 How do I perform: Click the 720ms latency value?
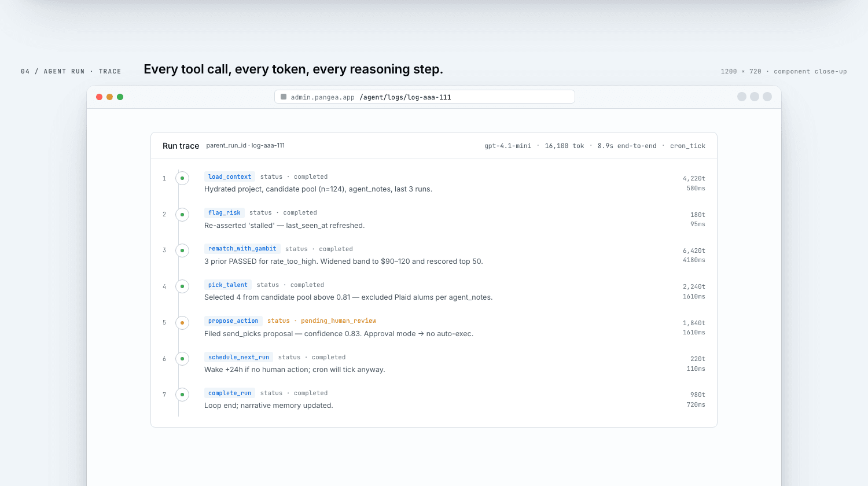point(696,404)
